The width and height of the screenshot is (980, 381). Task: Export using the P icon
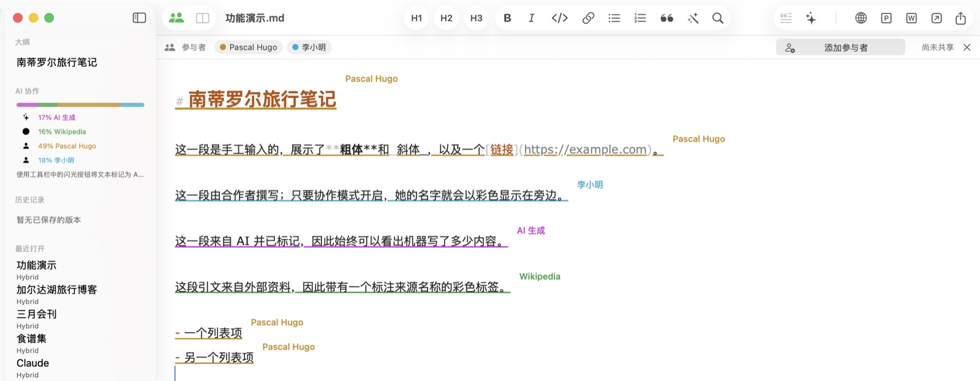coord(886,18)
